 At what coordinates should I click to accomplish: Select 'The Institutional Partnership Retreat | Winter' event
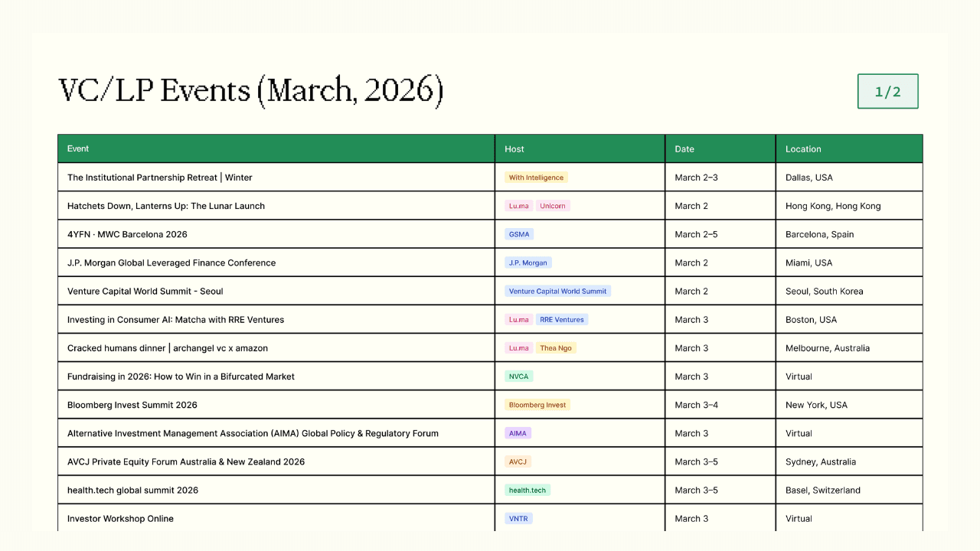coord(160,178)
